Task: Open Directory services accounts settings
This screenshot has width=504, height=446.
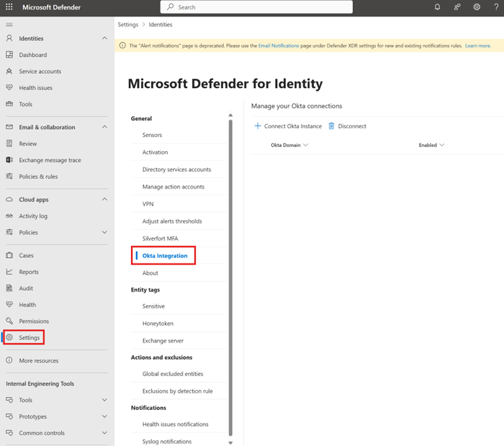Action: (x=177, y=169)
